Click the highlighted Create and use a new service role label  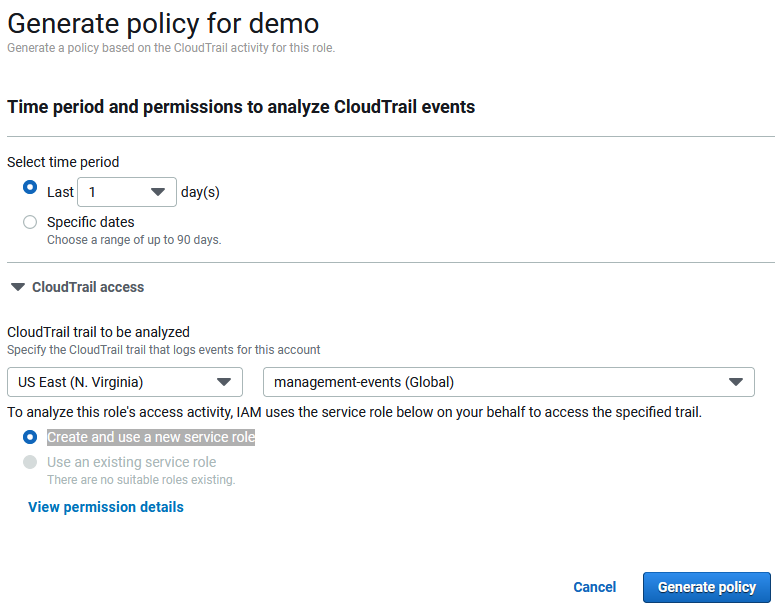(151, 437)
